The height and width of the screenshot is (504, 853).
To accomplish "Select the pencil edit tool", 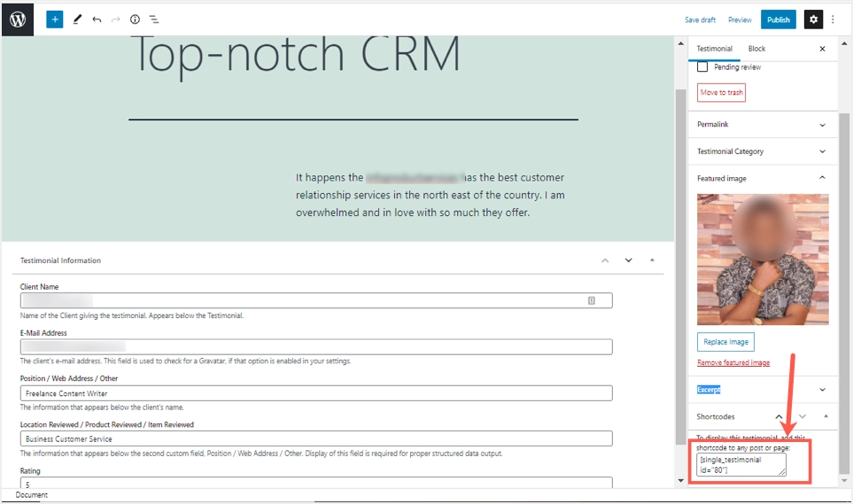I will [x=77, y=19].
